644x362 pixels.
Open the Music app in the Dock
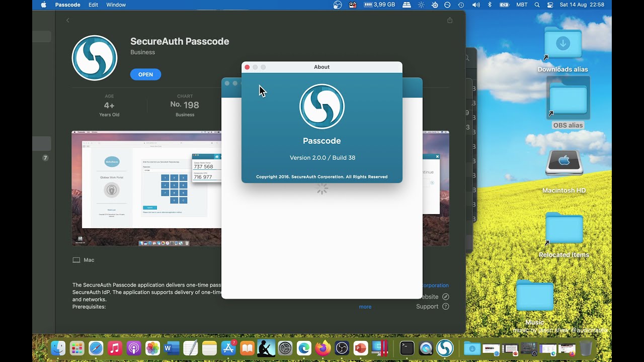(x=115, y=348)
